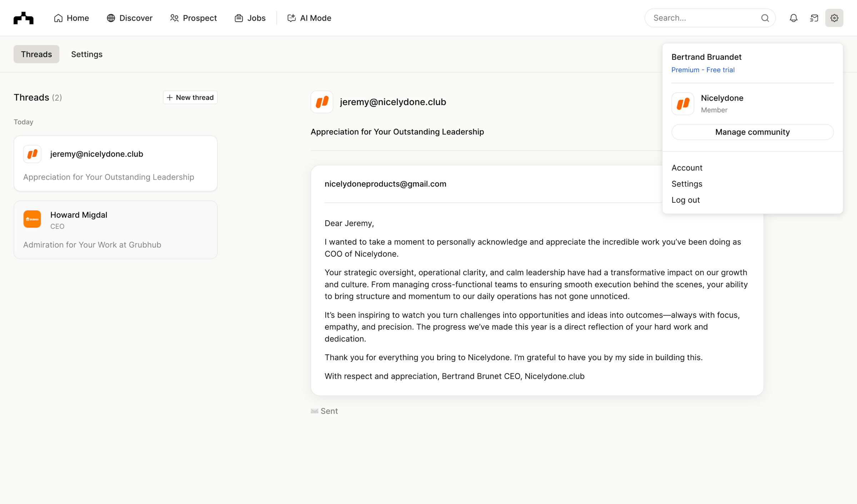857x504 pixels.
Task: Open the Prospect section
Action: (194, 18)
